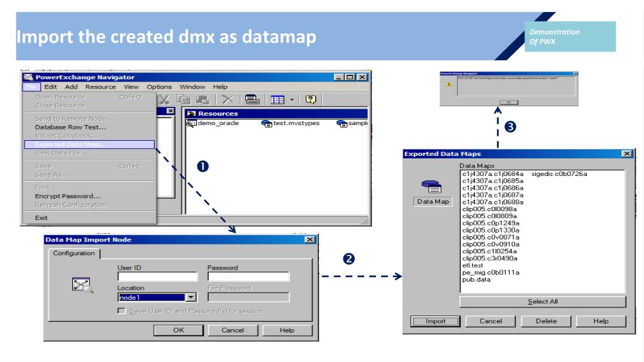Click Cancel in Data Map Import Node

click(233, 331)
